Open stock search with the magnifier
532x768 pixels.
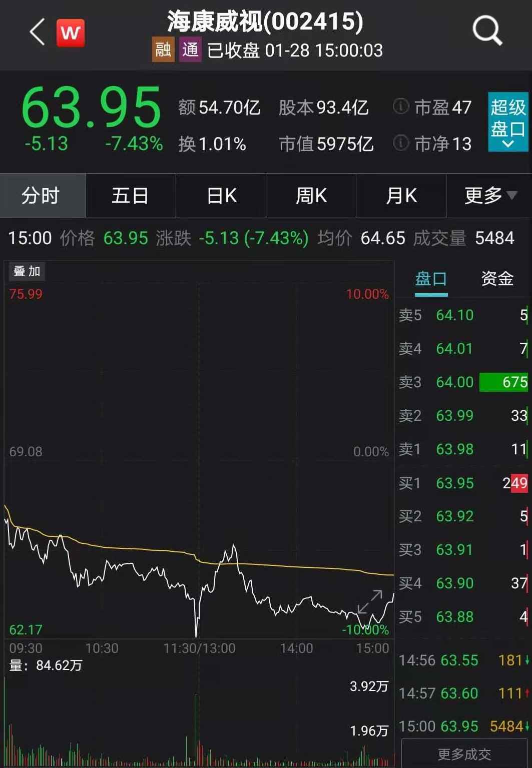(x=487, y=31)
